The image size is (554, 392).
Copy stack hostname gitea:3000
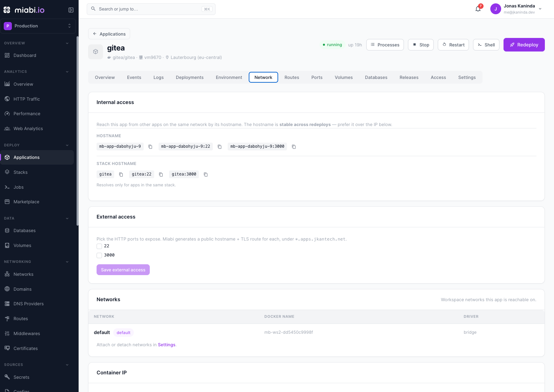click(x=206, y=174)
